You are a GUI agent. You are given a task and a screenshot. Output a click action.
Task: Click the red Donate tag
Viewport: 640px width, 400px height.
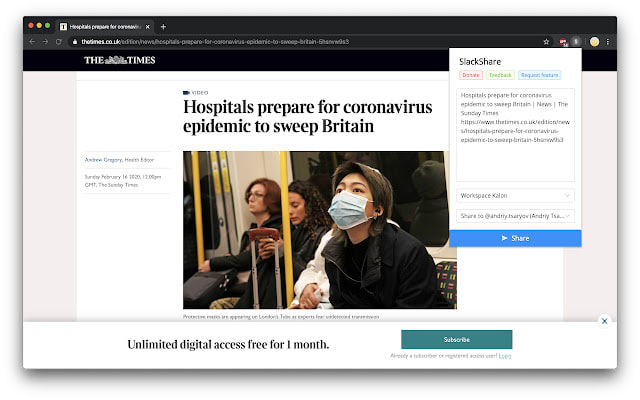(x=471, y=75)
